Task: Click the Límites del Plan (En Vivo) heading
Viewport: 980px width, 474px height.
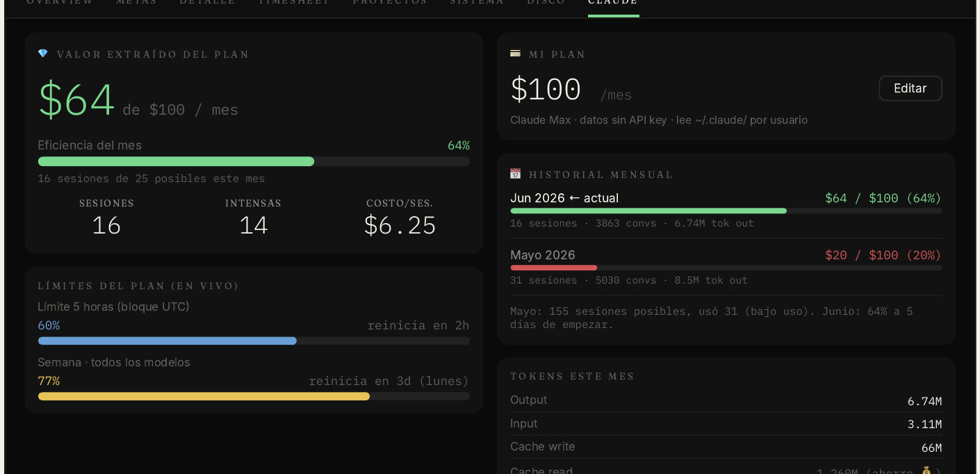Action: coord(138,286)
